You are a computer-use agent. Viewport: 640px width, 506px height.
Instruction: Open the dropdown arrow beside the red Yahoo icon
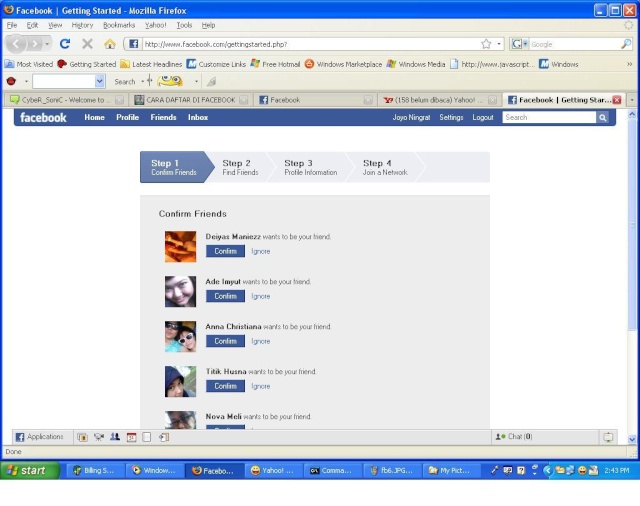26,82
